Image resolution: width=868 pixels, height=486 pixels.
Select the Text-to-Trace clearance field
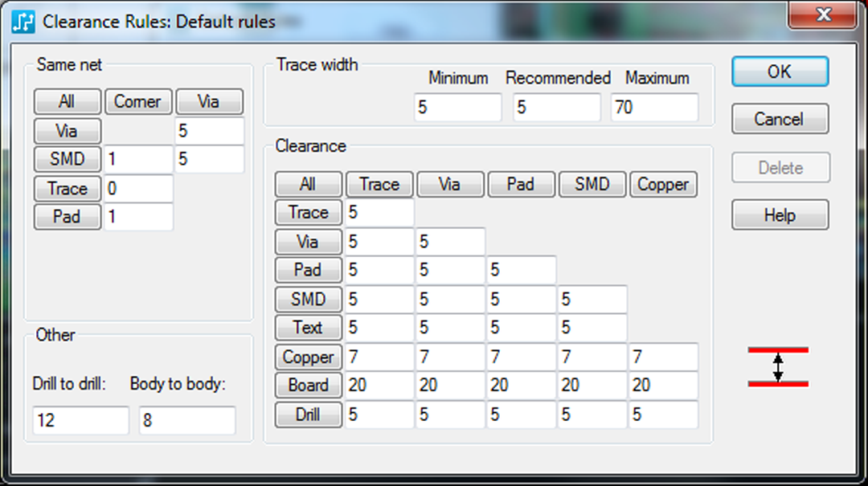pyautogui.click(x=379, y=327)
